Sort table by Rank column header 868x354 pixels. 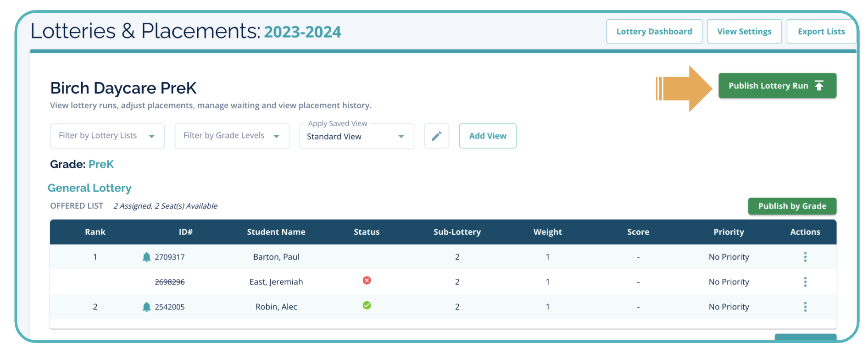tap(95, 232)
